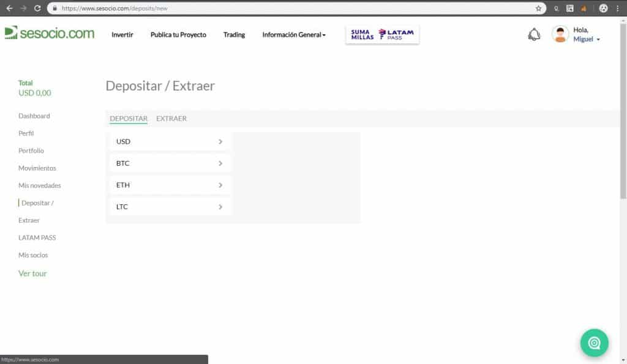Bookmark page with the star icon
This screenshot has width=627, height=364.
tap(538, 9)
